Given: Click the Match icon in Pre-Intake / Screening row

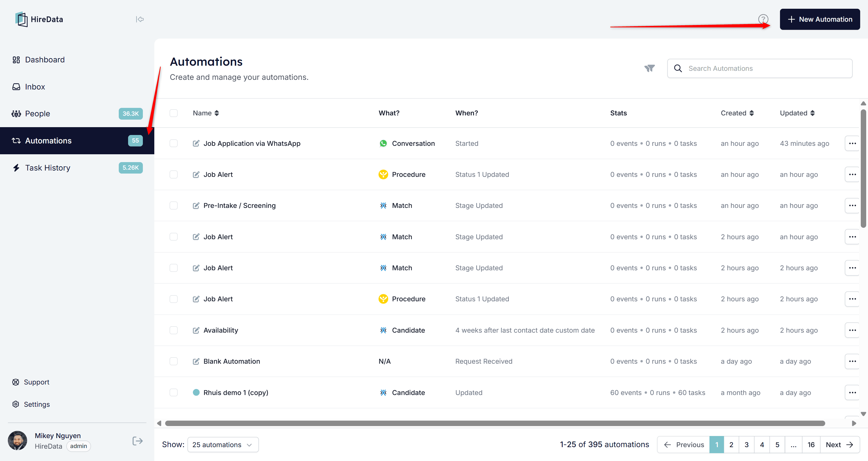Looking at the screenshot, I should pyautogui.click(x=383, y=205).
